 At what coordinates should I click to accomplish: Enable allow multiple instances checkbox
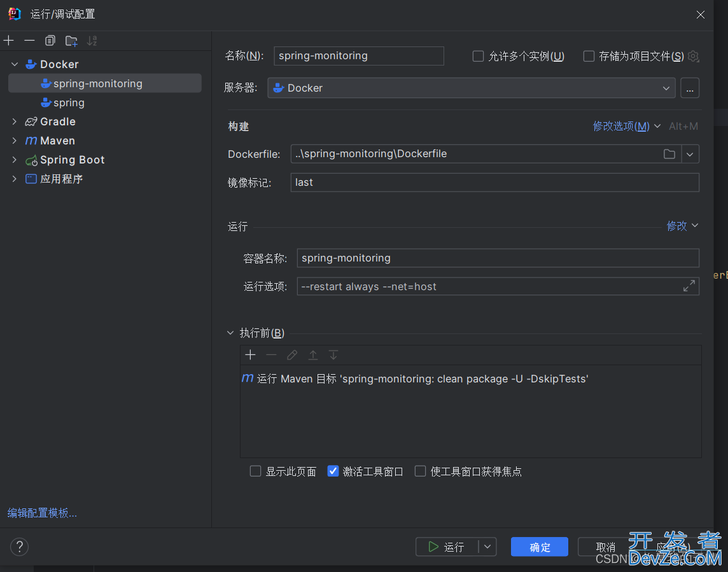[x=478, y=56]
